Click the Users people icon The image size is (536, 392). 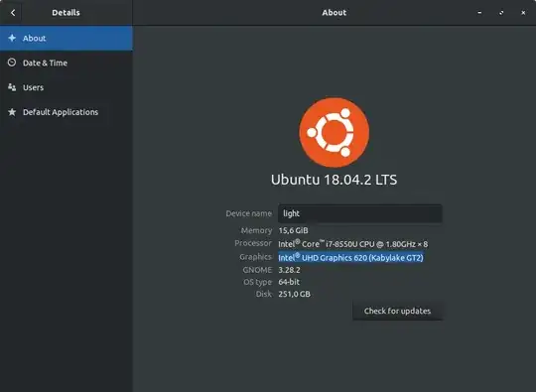12,87
